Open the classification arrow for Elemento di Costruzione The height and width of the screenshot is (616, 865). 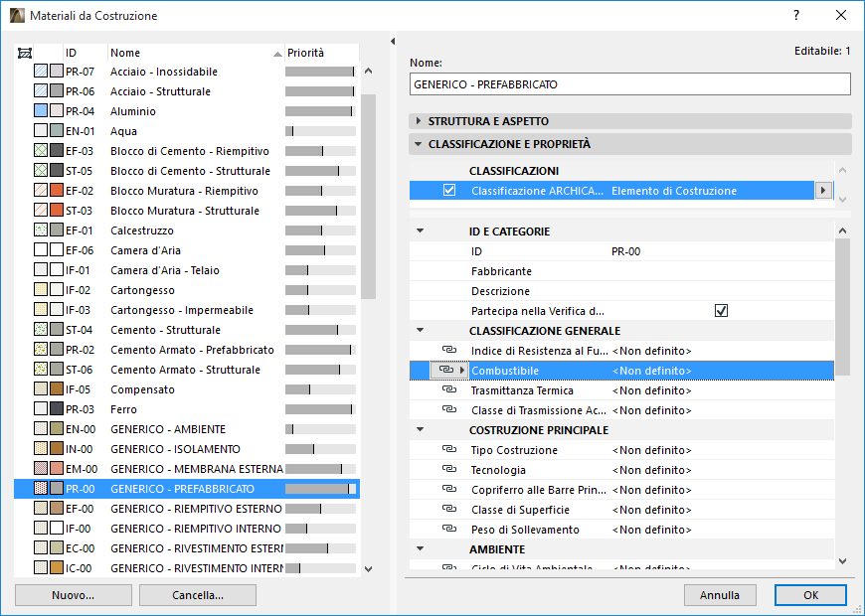point(823,190)
